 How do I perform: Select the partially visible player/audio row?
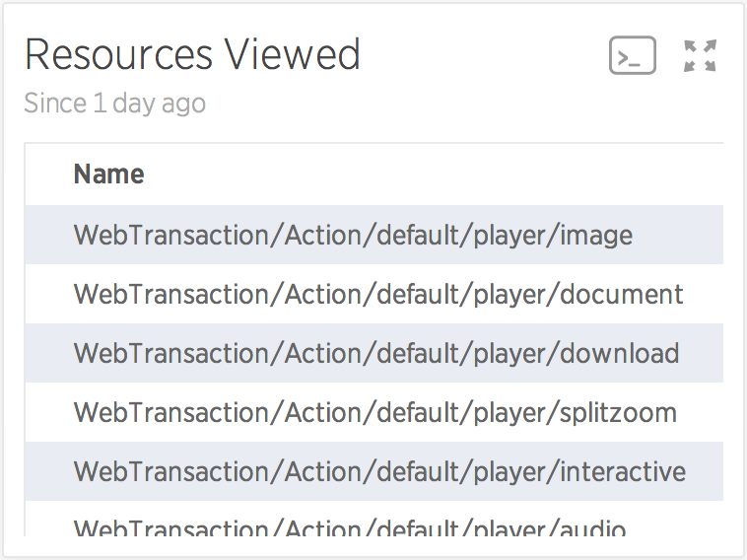[x=373, y=519]
